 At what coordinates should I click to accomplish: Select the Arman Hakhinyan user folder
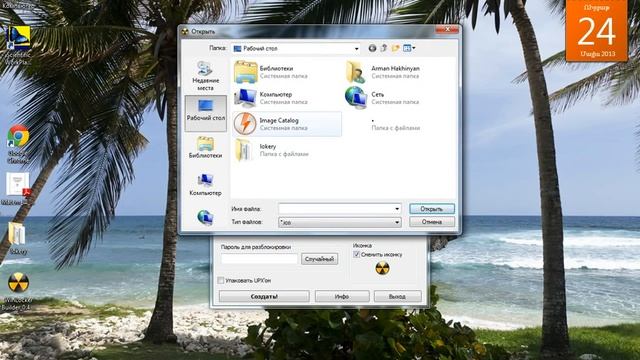(382, 72)
